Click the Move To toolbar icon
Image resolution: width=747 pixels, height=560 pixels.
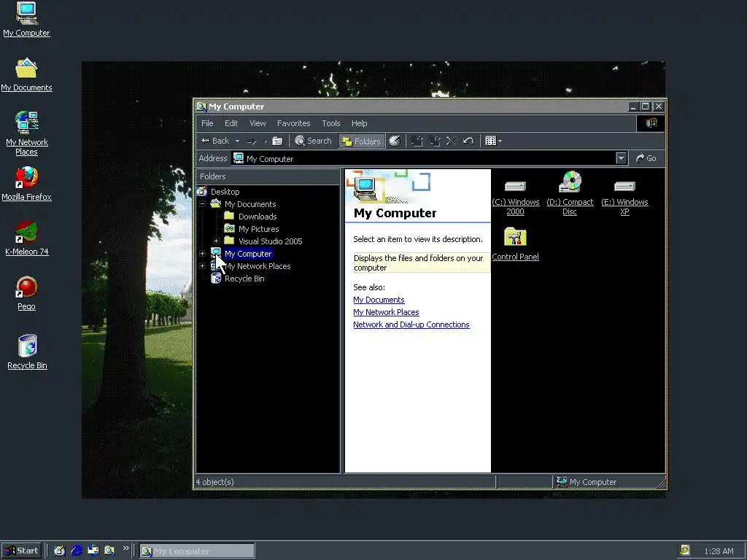point(417,141)
